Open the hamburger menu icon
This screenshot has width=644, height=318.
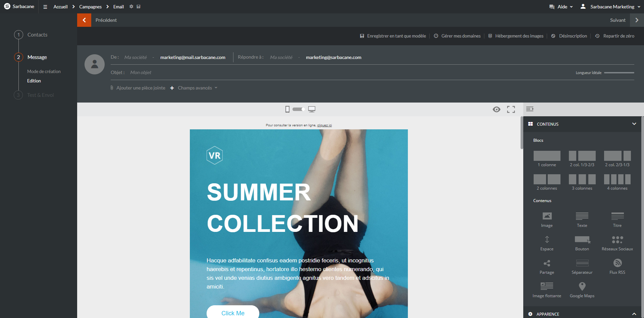[x=45, y=7]
